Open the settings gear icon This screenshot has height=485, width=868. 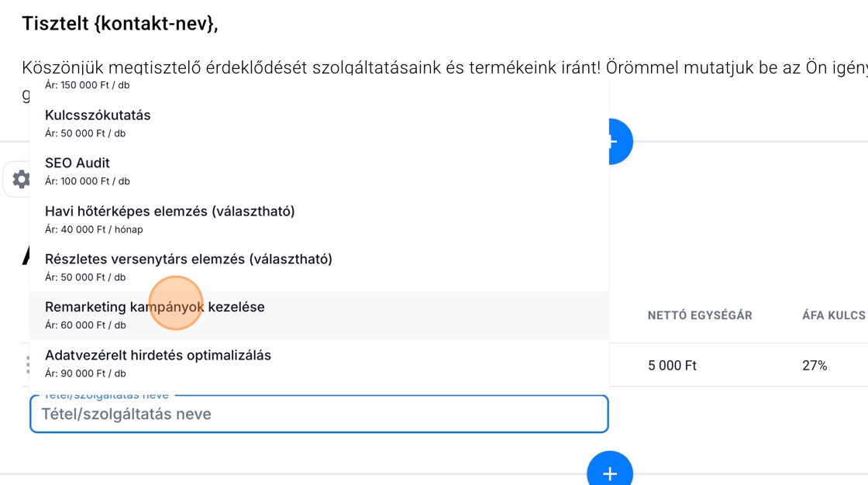[x=21, y=180]
